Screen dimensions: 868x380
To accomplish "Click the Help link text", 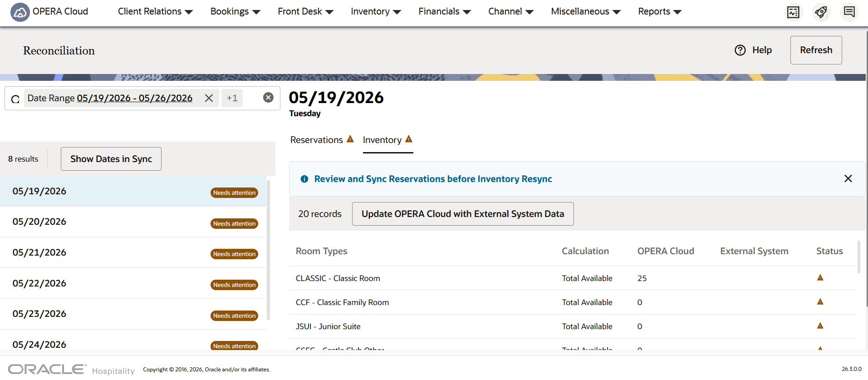I will [x=762, y=50].
